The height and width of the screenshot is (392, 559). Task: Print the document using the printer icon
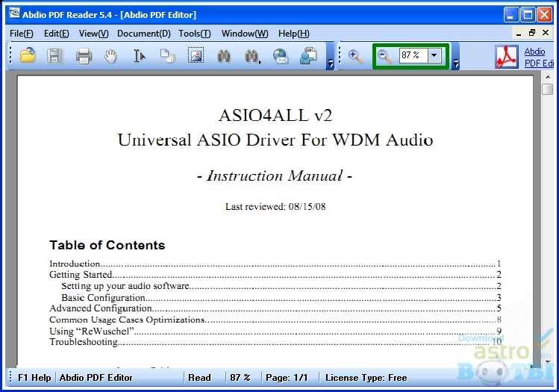(x=83, y=56)
